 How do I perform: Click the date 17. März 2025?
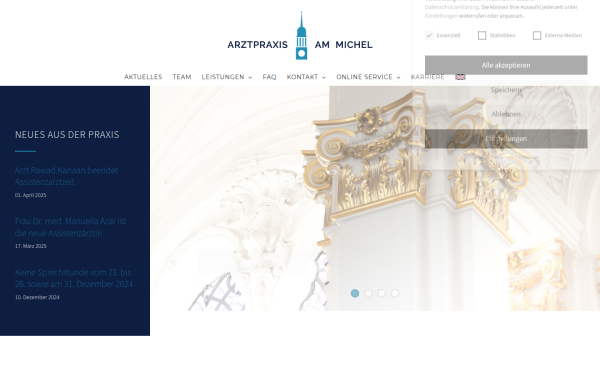coord(31,246)
